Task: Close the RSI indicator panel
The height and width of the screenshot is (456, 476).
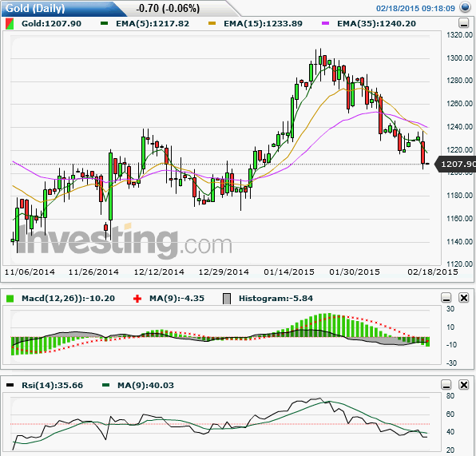Action: (463, 385)
